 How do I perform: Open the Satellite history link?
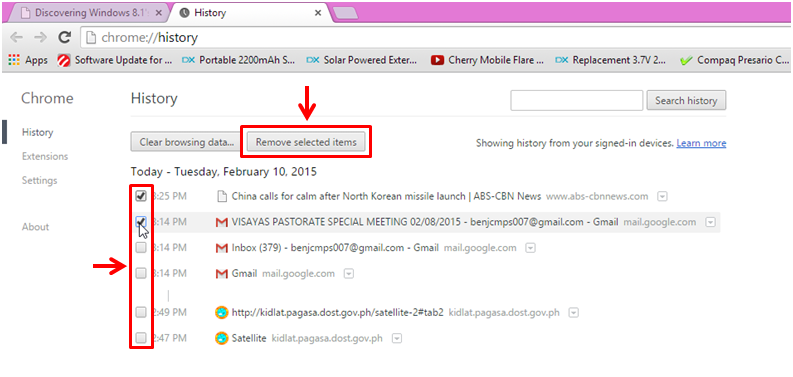click(249, 338)
